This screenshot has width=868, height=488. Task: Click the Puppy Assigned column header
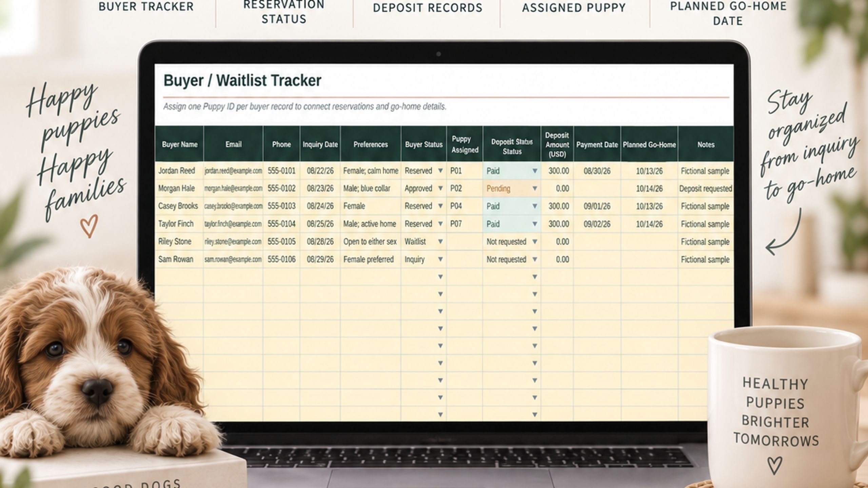465,144
